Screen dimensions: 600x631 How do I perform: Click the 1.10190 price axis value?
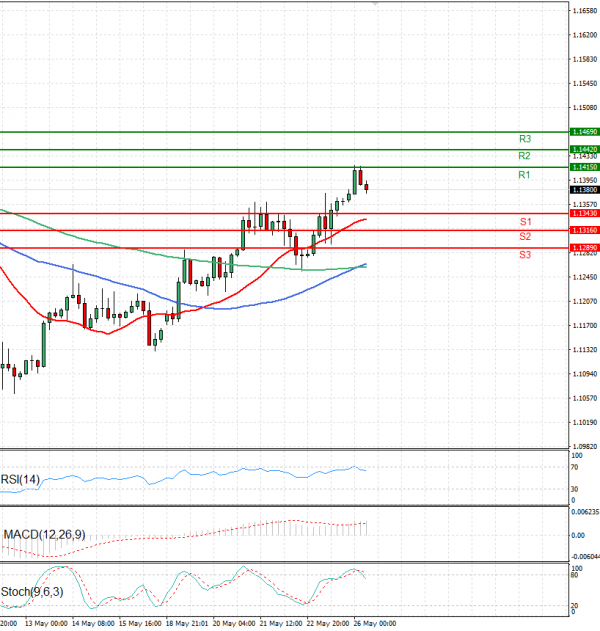click(x=585, y=423)
